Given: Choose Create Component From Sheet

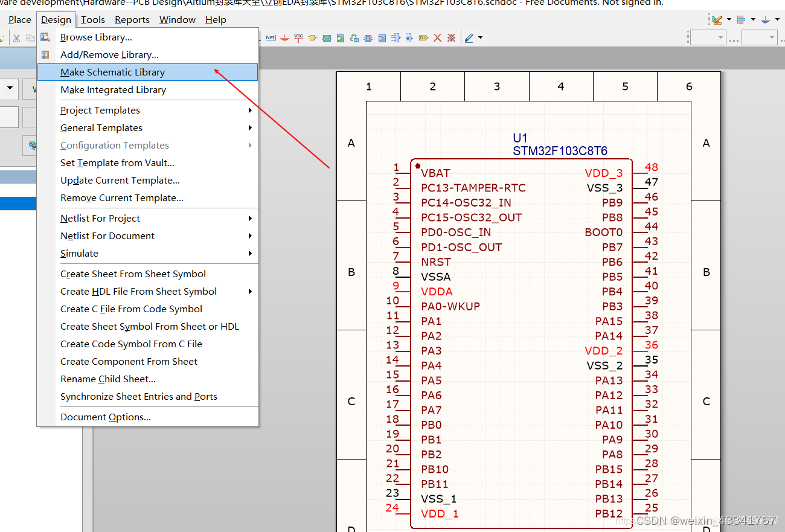Looking at the screenshot, I should pos(148,362).
